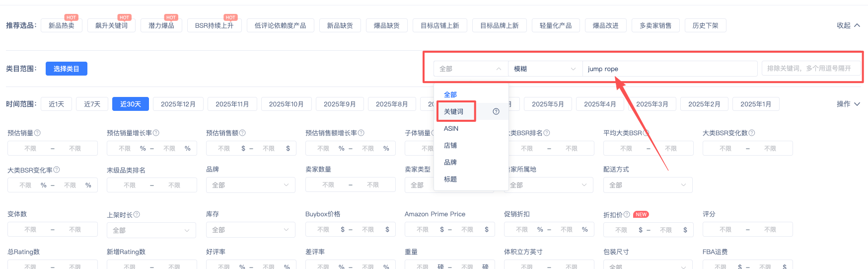The image size is (868, 269).
Task: Click the exclude keywords input field
Action: pyautogui.click(x=811, y=69)
